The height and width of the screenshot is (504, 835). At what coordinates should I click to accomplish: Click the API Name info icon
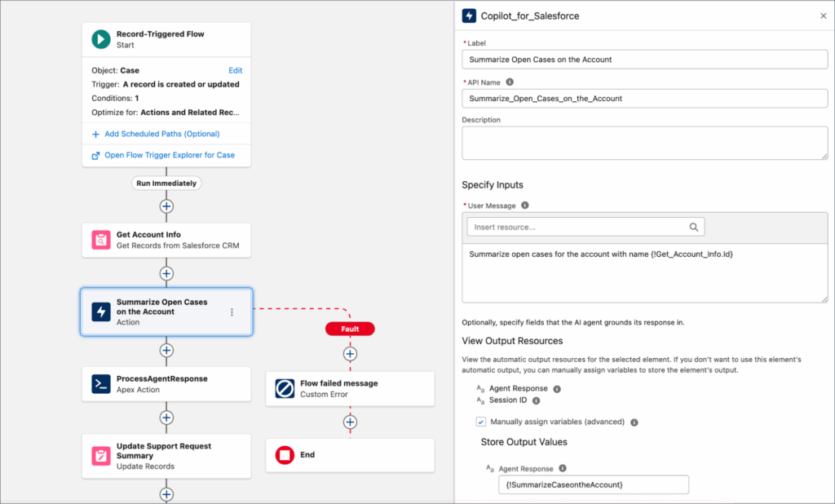[510, 82]
